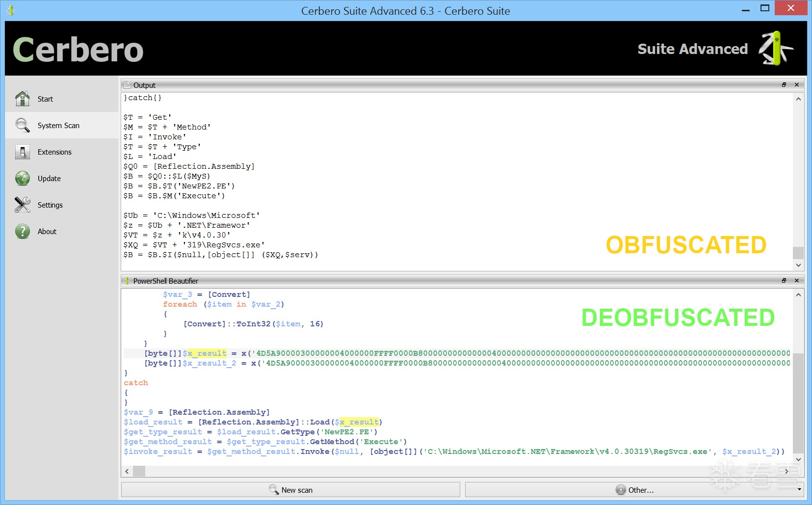Click the Cerbero app icon in title bar
Viewport: 812px width, 505px height.
pyautogui.click(x=10, y=10)
